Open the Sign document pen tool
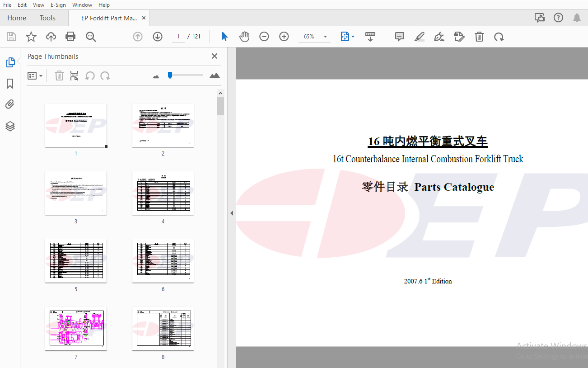The width and height of the screenshot is (588, 368). [x=439, y=37]
